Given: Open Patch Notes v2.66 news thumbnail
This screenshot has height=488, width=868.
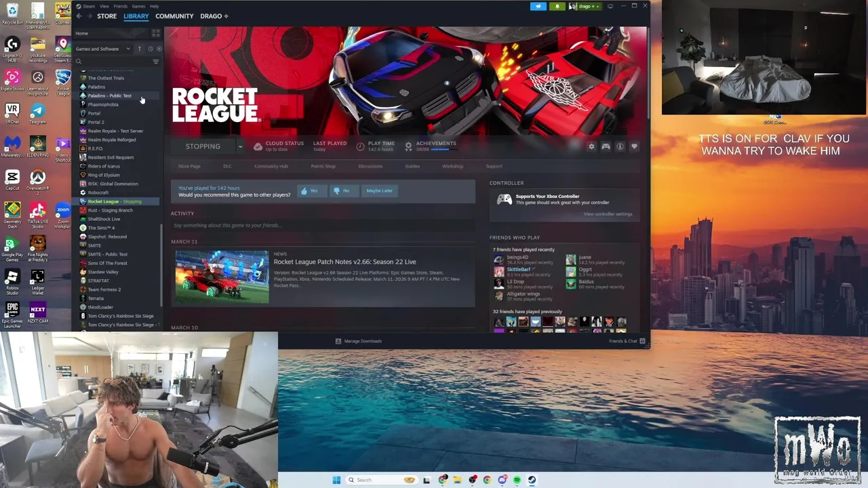Looking at the screenshot, I should pos(222,277).
